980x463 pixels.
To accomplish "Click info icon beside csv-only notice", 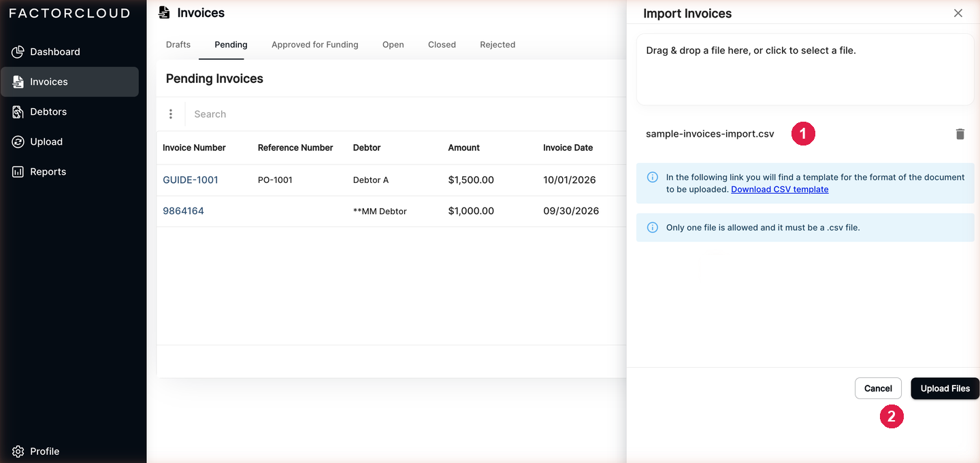I will point(652,228).
